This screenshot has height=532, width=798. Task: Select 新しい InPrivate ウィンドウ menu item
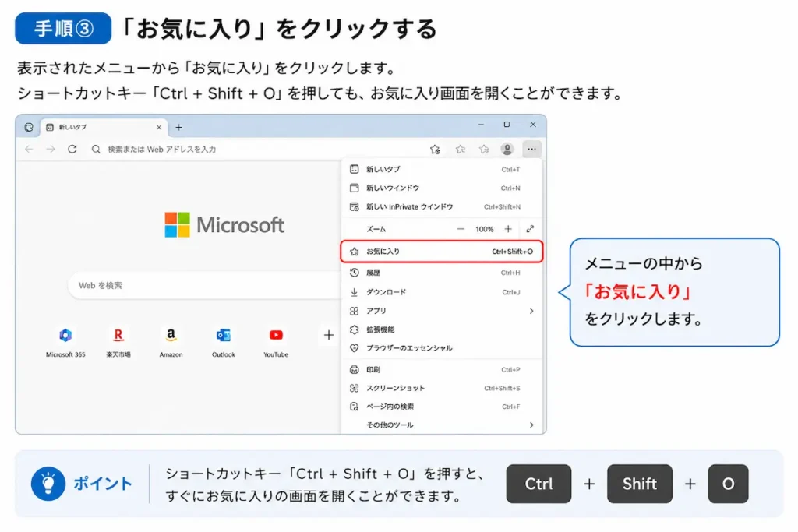point(442,206)
